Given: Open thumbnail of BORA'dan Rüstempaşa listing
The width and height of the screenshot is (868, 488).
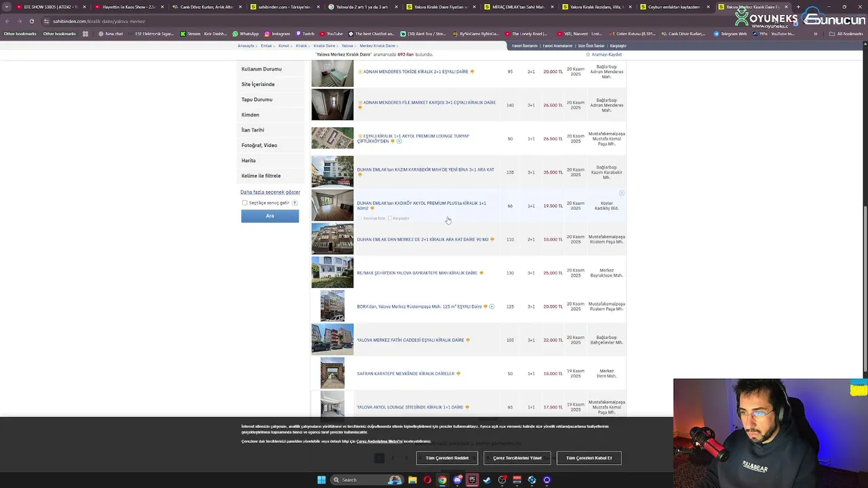Looking at the screenshot, I should click(x=332, y=306).
